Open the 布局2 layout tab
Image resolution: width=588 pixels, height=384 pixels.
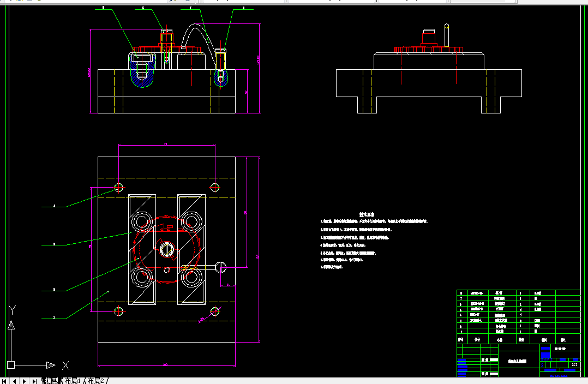pos(96,381)
